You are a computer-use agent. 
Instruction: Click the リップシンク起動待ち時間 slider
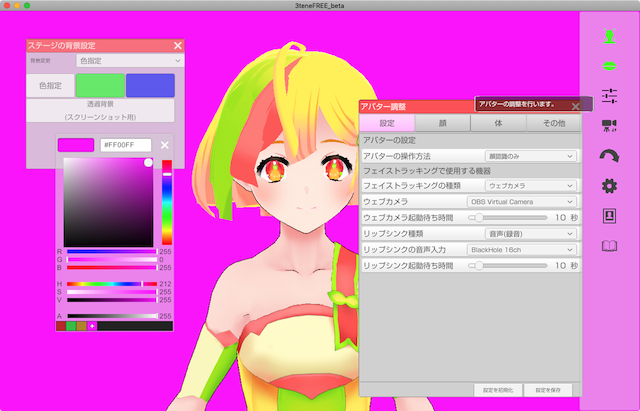pos(508,266)
